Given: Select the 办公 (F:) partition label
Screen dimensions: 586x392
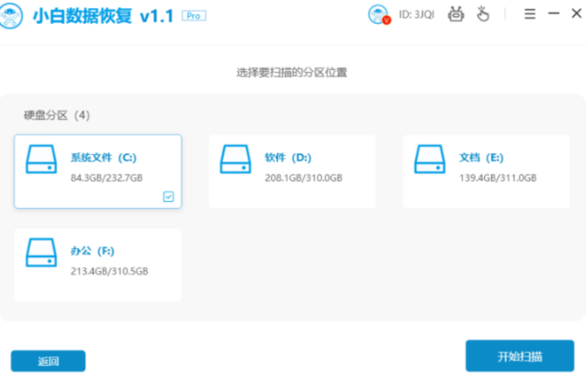Looking at the screenshot, I should pyautogui.click(x=92, y=251).
